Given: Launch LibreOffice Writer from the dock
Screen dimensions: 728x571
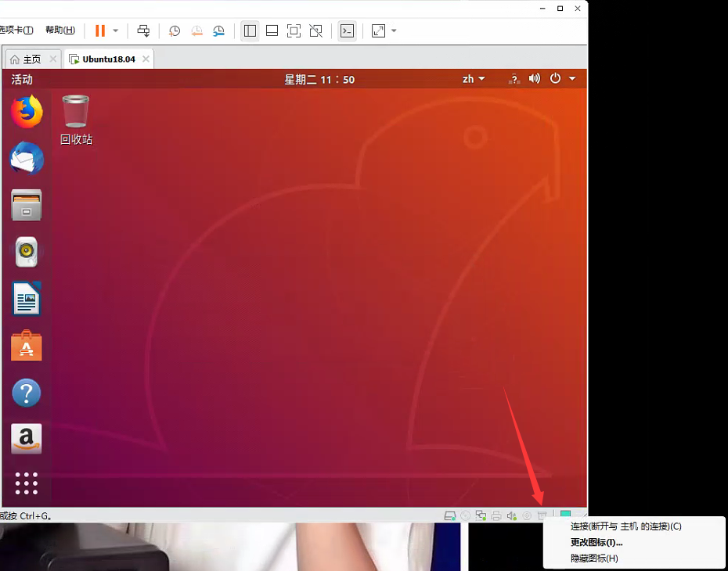Looking at the screenshot, I should (27, 299).
